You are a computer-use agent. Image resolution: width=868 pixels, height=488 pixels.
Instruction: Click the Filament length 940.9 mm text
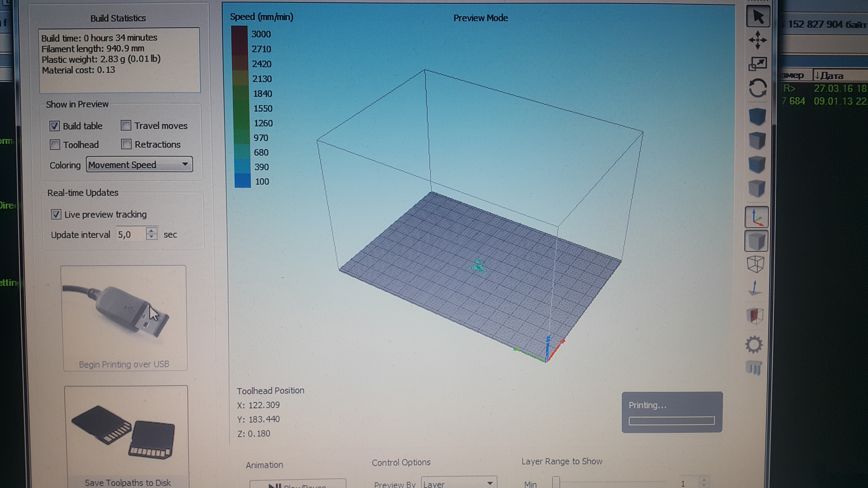click(x=93, y=49)
